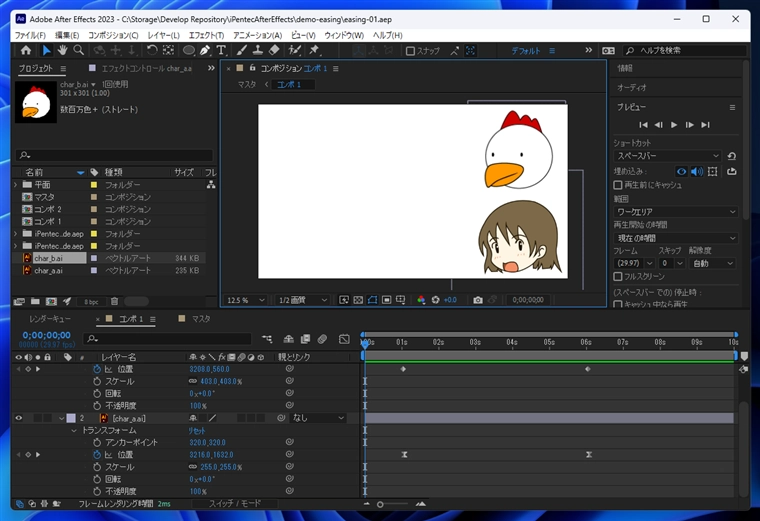Open the 編集(E) menu
The height and width of the screenshot is (521, 760).
67,35
